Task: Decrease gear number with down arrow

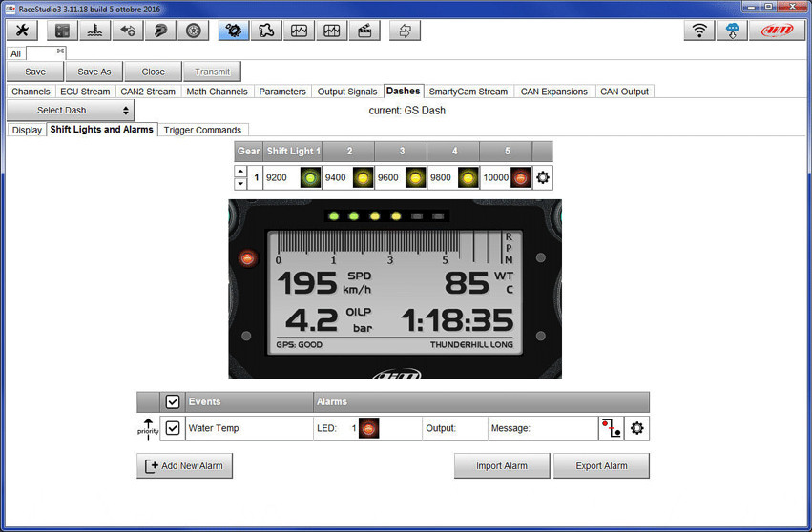Action: [240, 184]
